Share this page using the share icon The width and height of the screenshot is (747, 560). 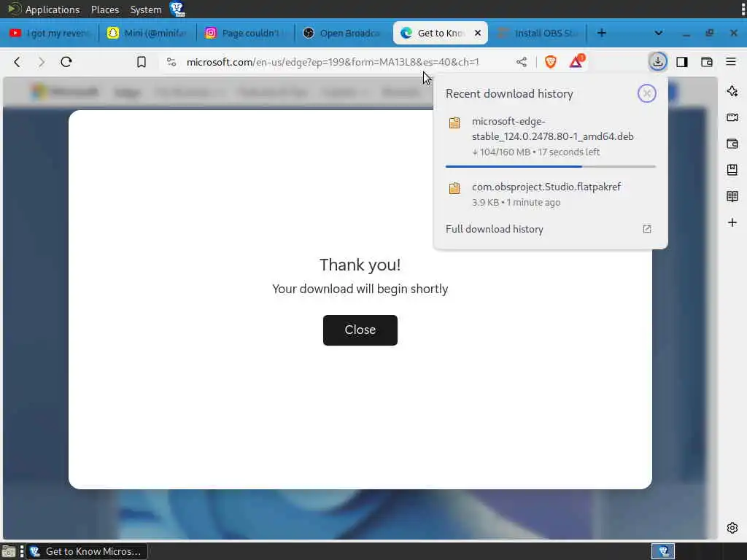(522, 62)
